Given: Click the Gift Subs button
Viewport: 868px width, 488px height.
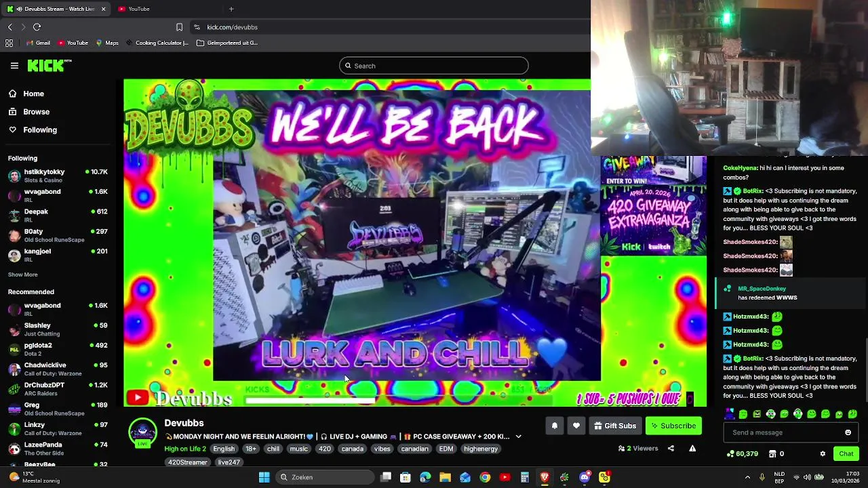Looking at the screenshot, I should pos(616,426).
